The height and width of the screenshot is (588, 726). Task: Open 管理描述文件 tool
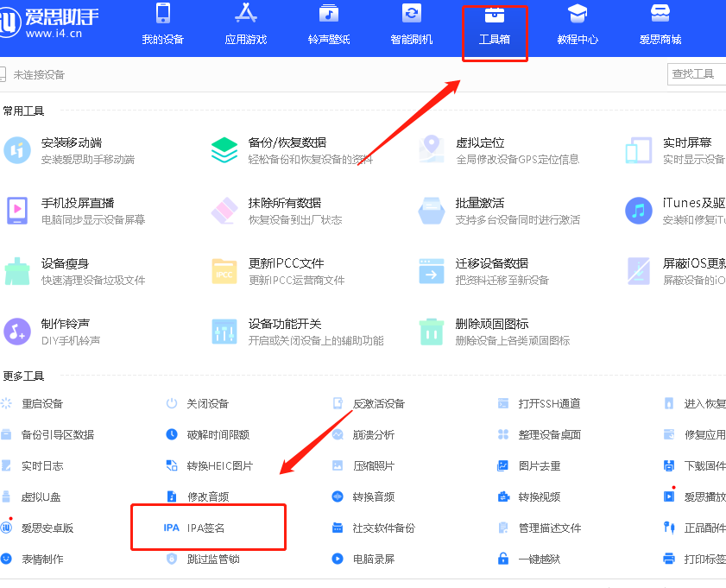tap(540, 528)
